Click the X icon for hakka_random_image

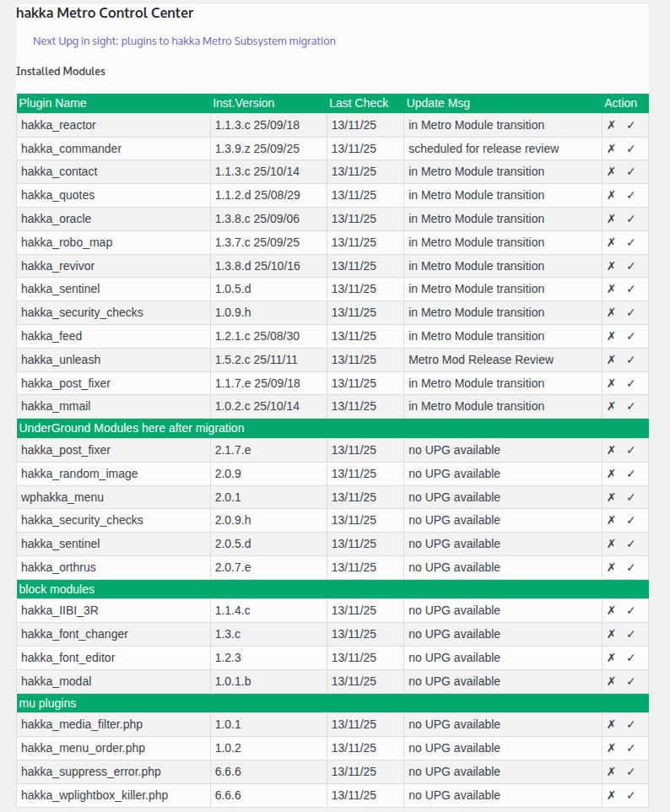pyautogui.click(x=611, y=474)
